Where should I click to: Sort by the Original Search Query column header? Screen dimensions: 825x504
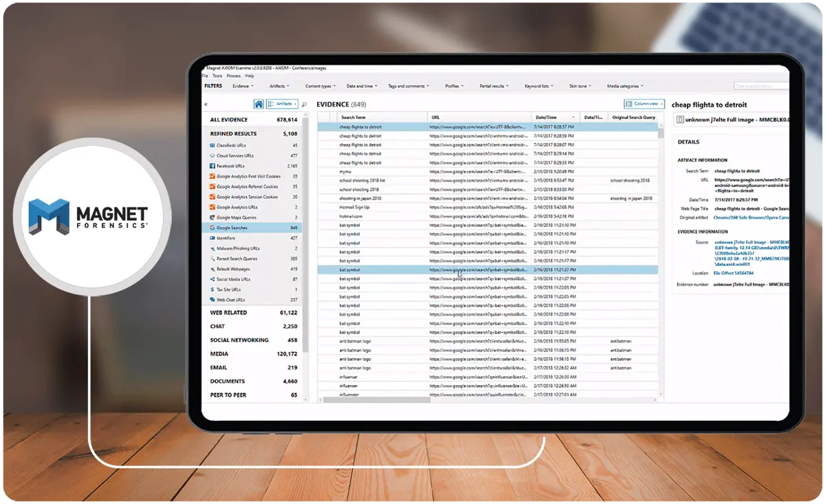point(634,118)
